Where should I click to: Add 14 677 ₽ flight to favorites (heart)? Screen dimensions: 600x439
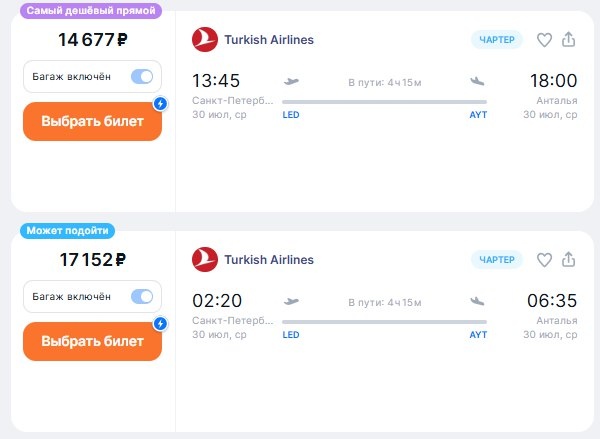(544, 40)
